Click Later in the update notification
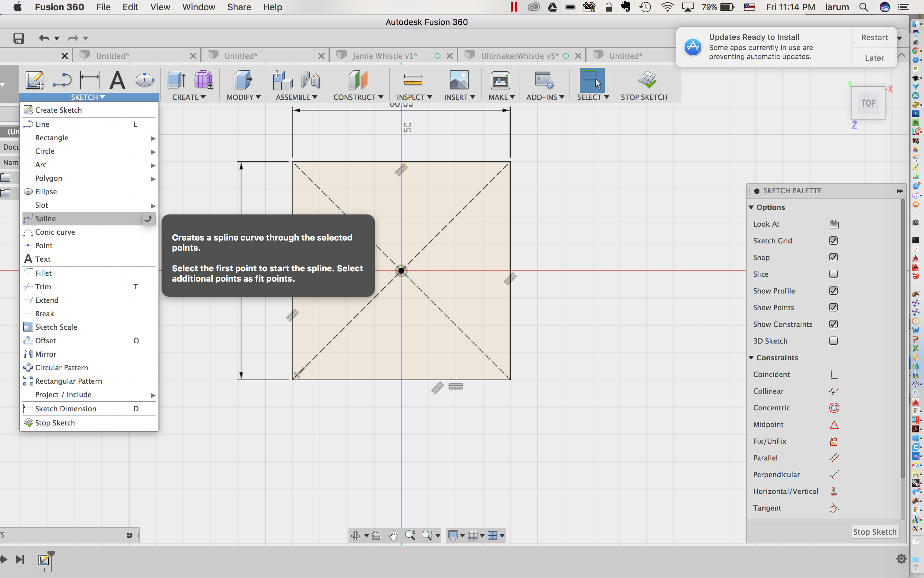924x578 pixels. tap(874, 58)
